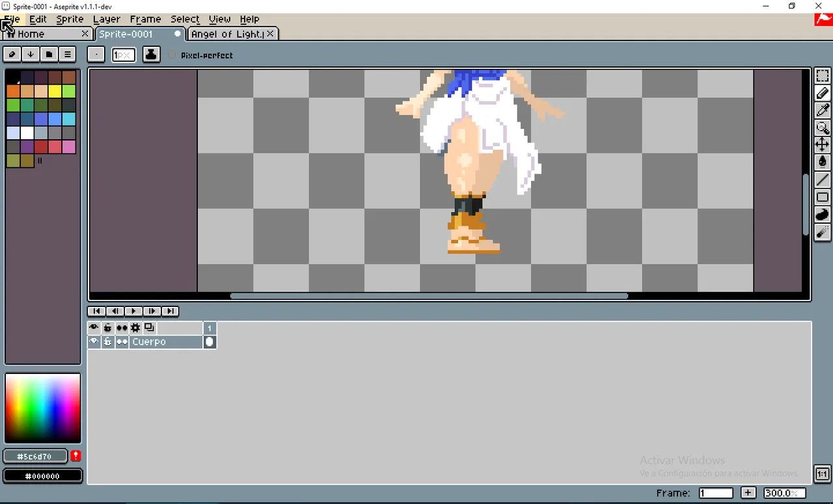
Task: Open the Layer menu
Action: click(106, 19)
